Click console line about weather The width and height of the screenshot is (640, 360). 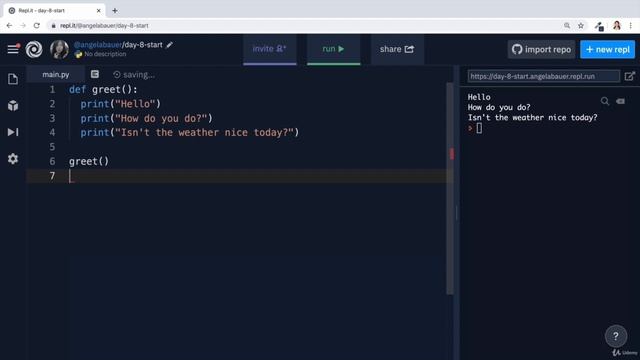point(533,118)
